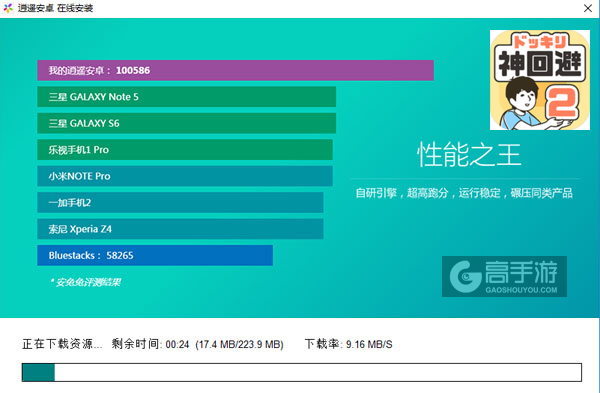This screenshot has height=393, width=600.
Task: Click the download progress bar
Action: (x=302, y=372)
